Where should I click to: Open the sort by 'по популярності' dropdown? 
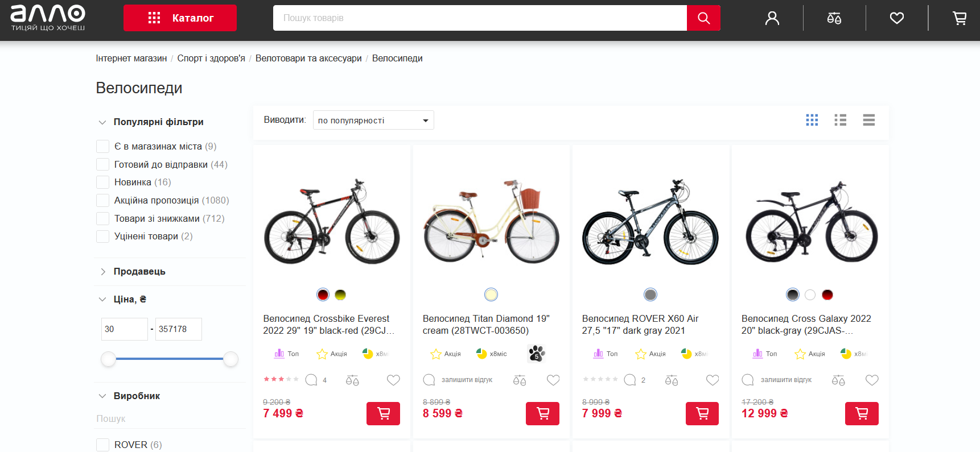(x=373, y=121)
